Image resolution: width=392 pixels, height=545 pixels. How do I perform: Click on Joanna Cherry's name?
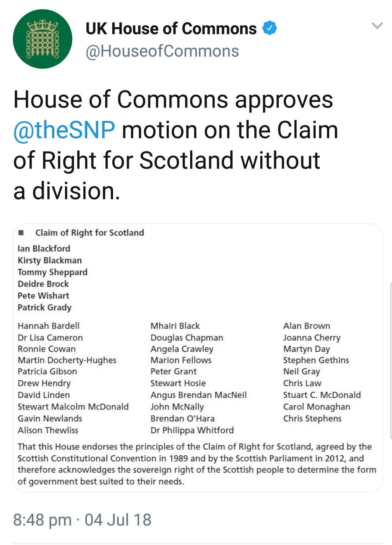click(x=312, y=337)
